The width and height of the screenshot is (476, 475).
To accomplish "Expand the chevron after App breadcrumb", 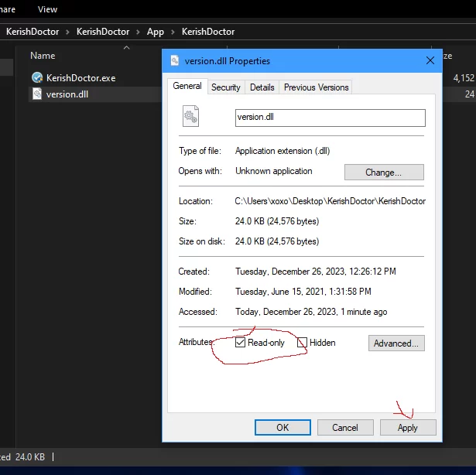I will click(x=173, y=32).
